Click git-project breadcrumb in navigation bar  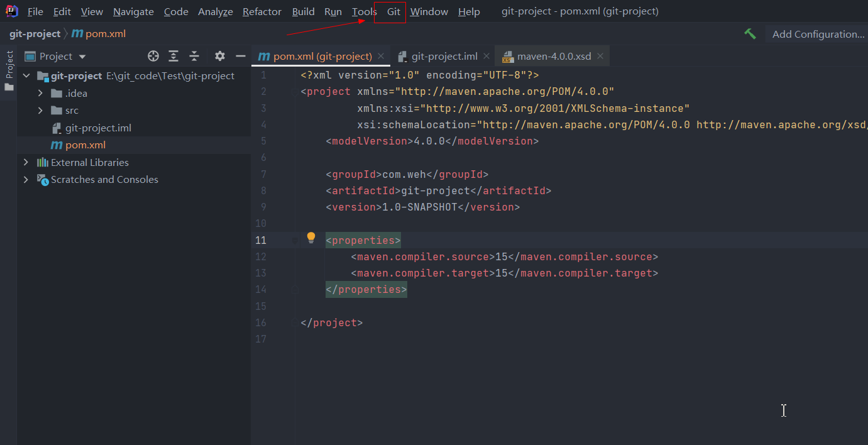tap(35, 34)
